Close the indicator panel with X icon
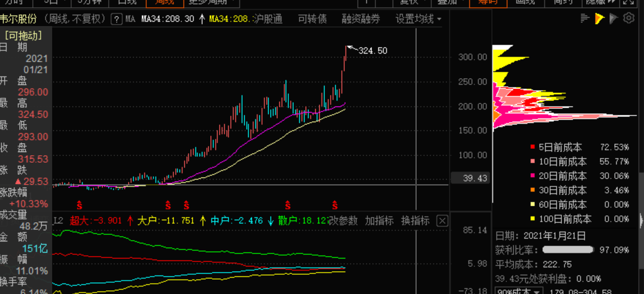 point(442,221)
